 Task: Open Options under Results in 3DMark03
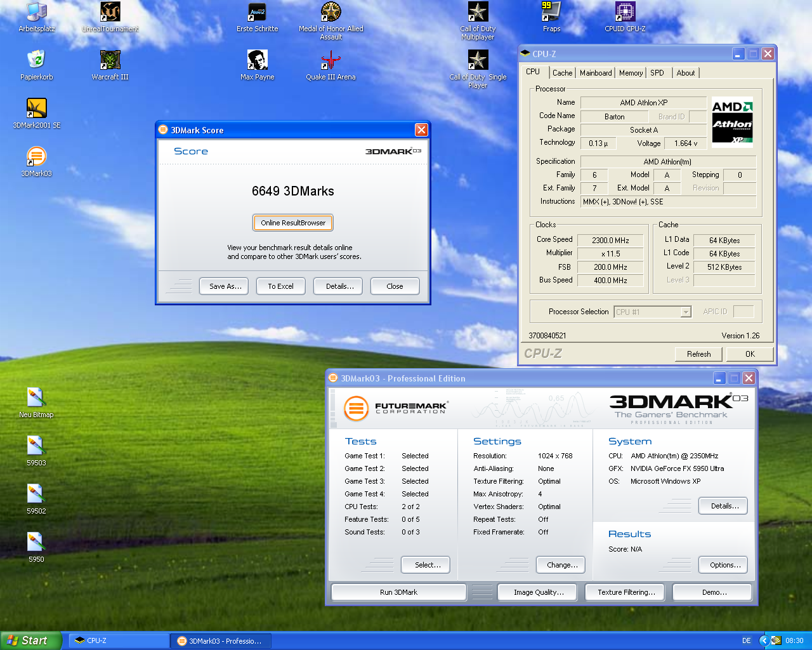click(x=723, y=565)
